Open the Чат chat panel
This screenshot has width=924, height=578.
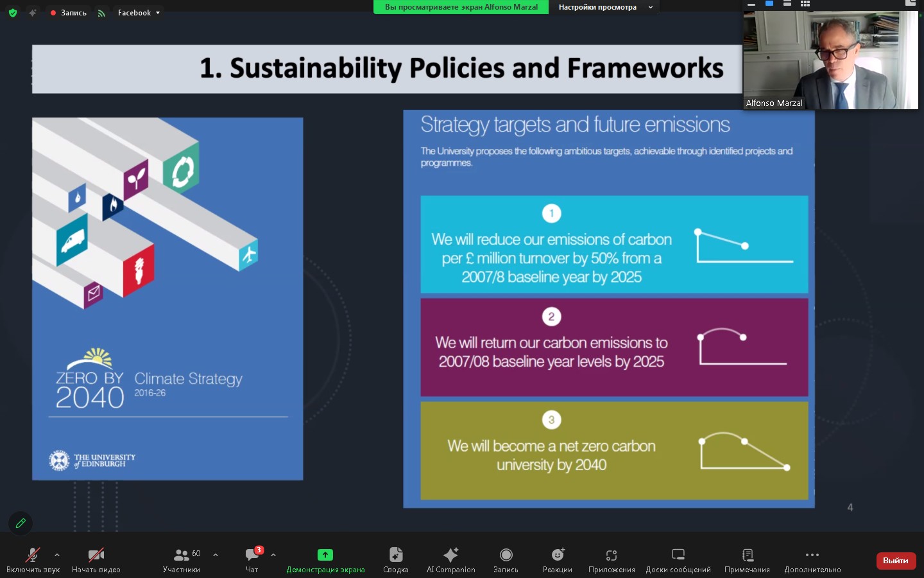coord(252,560)
